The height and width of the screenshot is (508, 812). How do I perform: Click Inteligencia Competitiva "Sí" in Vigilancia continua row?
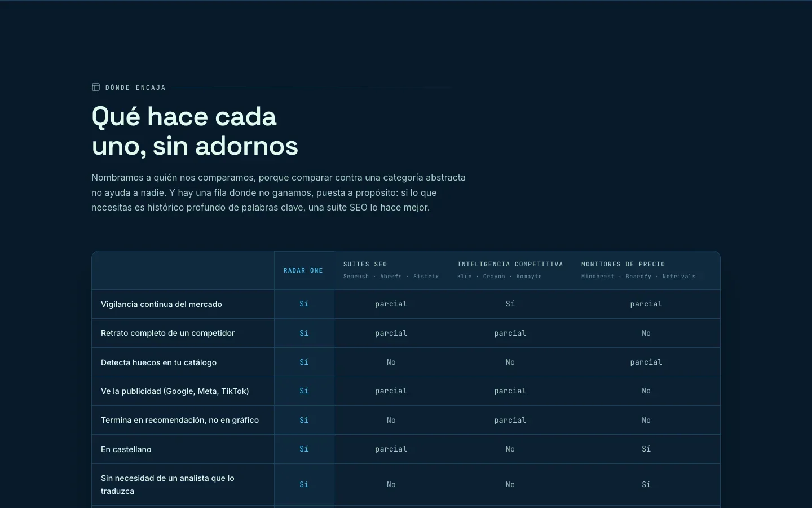point(510,304)
